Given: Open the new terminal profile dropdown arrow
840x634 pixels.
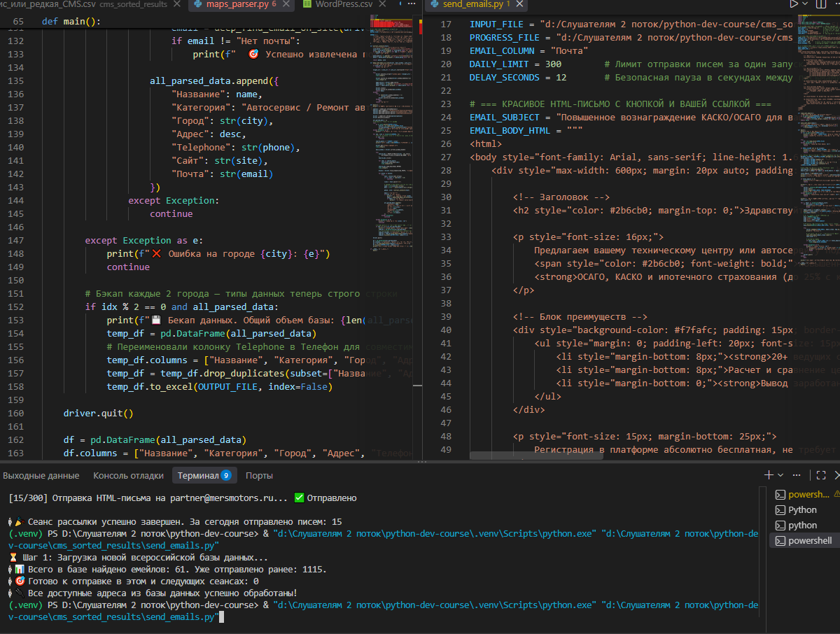Looking at the screenshot, I should tap(780, 475).
